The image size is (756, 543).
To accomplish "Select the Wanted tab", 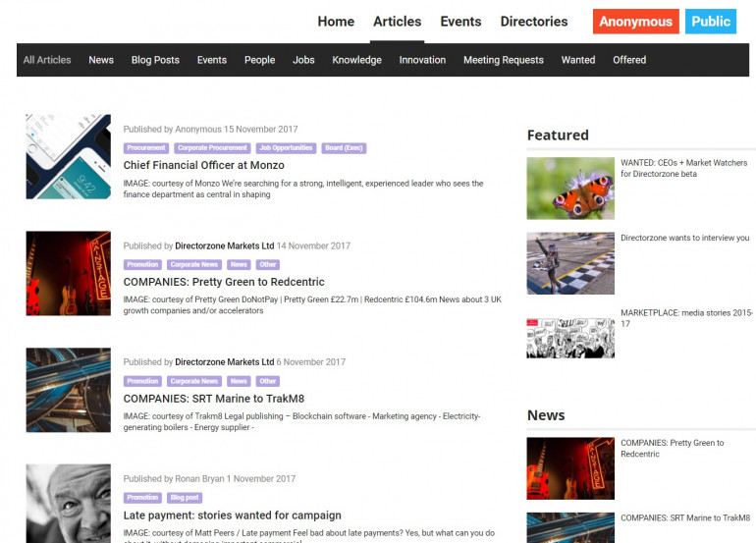I will click(578, 60).
